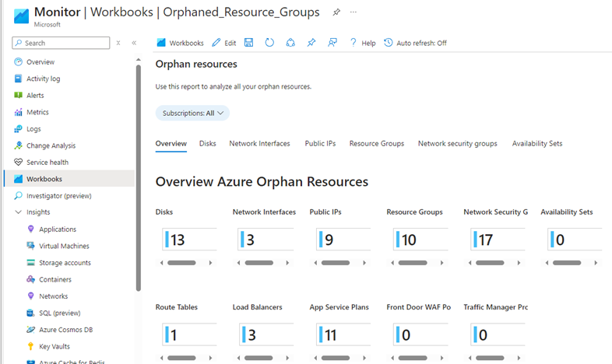Viewport: 612px width, 364px height.
Task: Open Help in the workbook toolbar
Action: click(x=362, y=43)
